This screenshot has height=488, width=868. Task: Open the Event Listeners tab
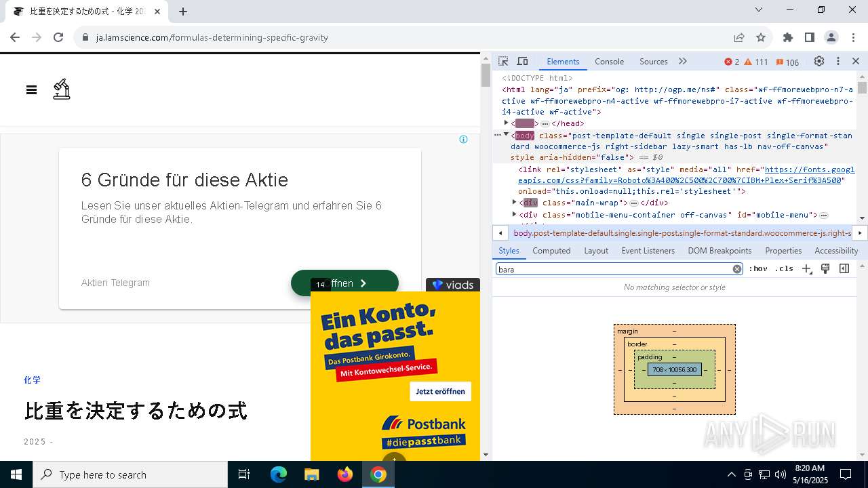tap(648, 250)
